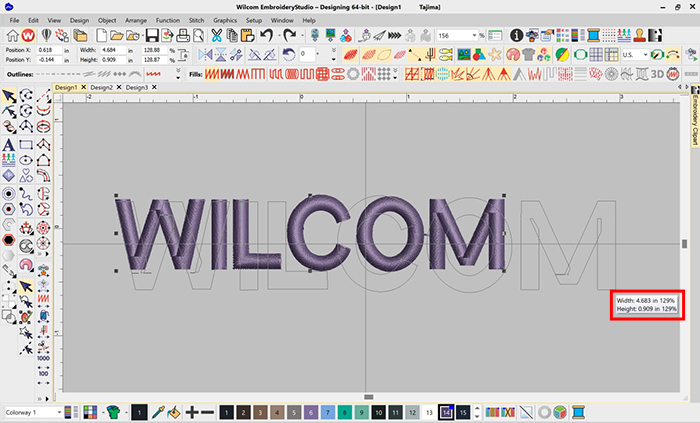
Task: Switch to the Design2 tab
Action: pos(101,87)
